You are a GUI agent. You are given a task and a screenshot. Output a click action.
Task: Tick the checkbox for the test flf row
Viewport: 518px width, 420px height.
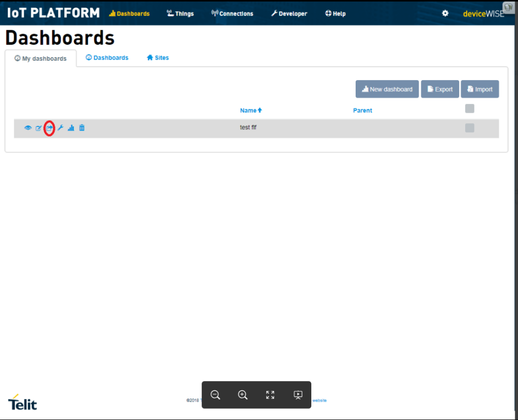[x=469, y=128]
